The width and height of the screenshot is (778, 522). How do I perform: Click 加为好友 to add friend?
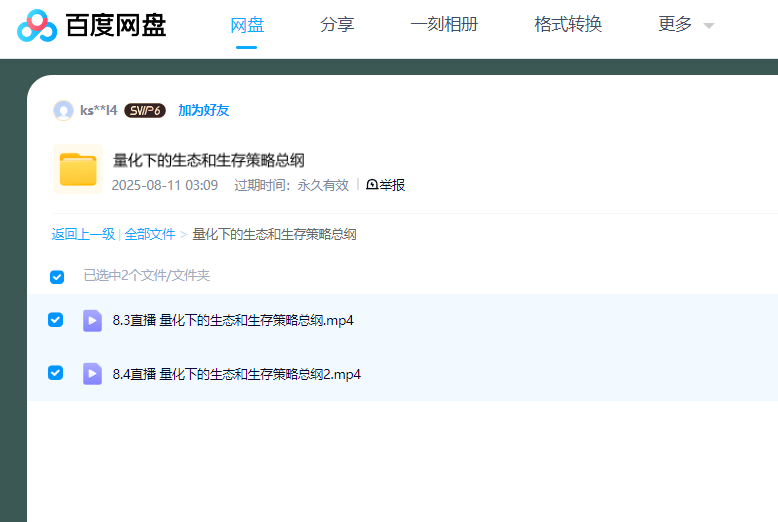[203, 110]
